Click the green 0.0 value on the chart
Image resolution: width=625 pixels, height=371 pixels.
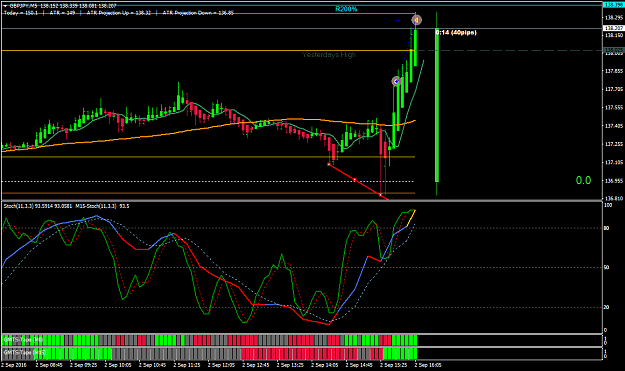pos(583,181)
